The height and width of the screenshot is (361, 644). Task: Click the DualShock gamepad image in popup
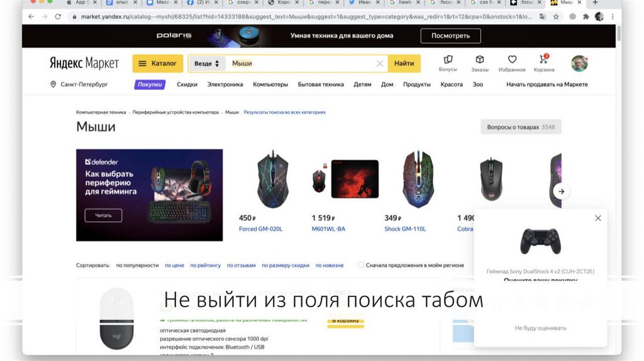540,241
